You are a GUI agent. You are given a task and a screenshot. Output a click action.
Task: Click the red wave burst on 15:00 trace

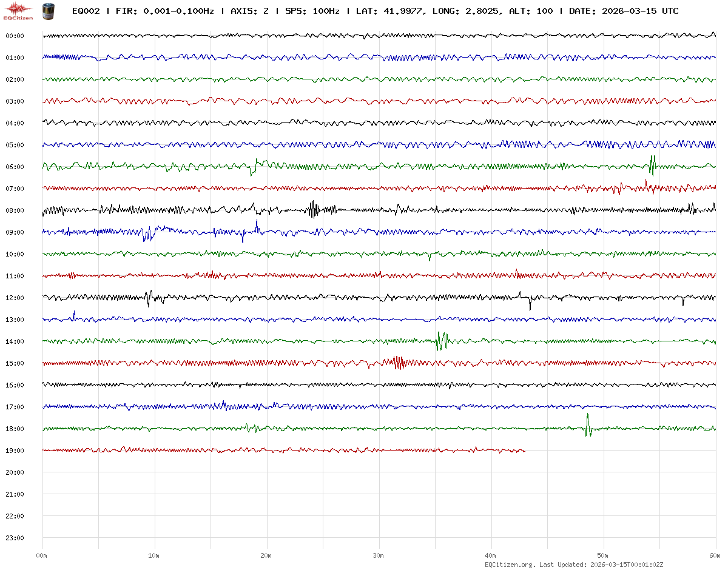tap(397, 363)
